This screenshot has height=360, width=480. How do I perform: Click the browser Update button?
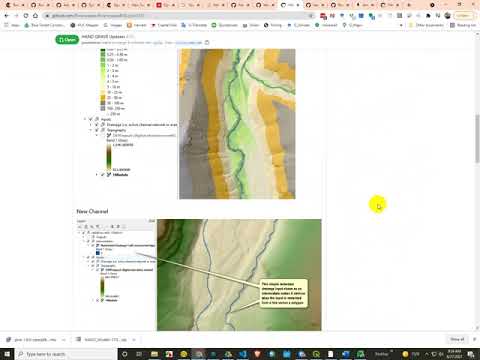point(464,16)
